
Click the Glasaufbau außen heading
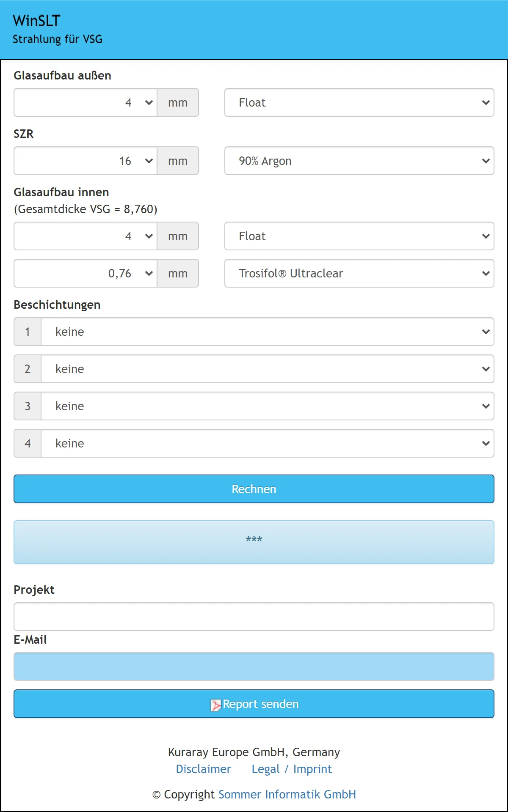(63, 75)
